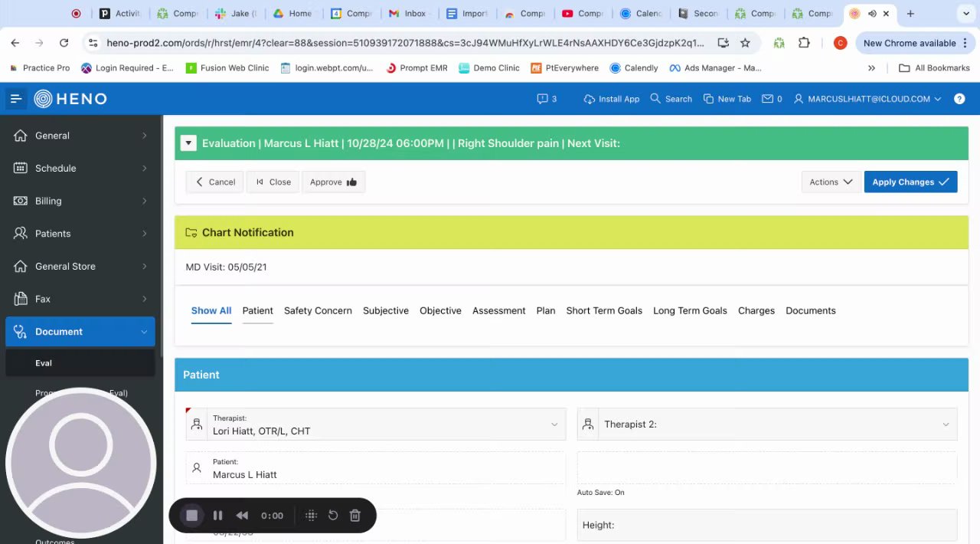Open the Long Term Goals tab
Viewport: 980px width, 544px height.
(690, 311)
